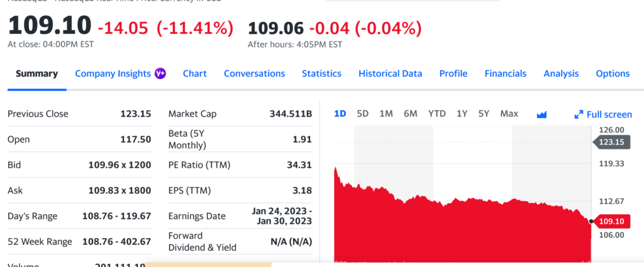Go to the Analysis tab

click(x=561, y=74)
